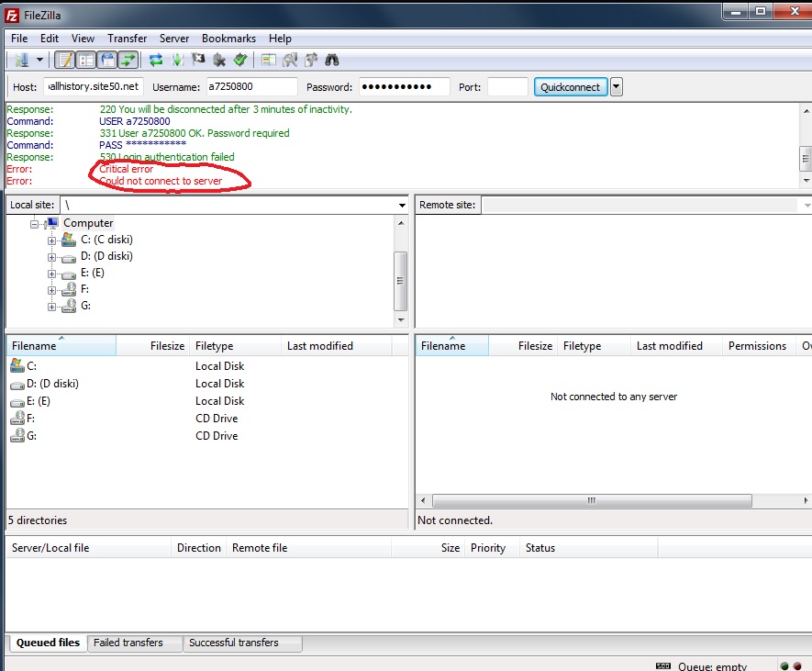
Task: Click the remote file list horizontal scrollbar
Action: 591,501
